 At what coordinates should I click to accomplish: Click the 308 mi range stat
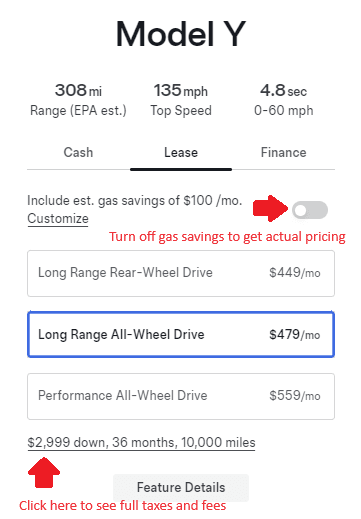click(78, 99)
